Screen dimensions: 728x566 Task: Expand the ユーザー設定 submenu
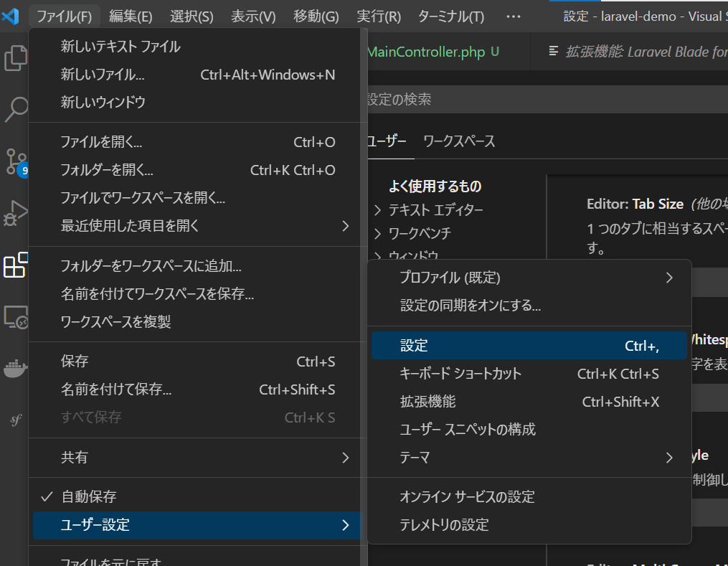(x=197, y=525)
